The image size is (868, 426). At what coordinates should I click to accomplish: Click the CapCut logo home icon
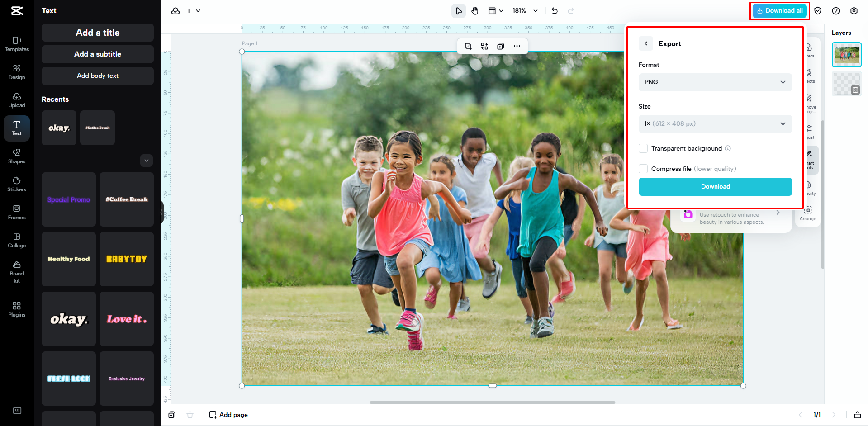click(x=17, y=11)
